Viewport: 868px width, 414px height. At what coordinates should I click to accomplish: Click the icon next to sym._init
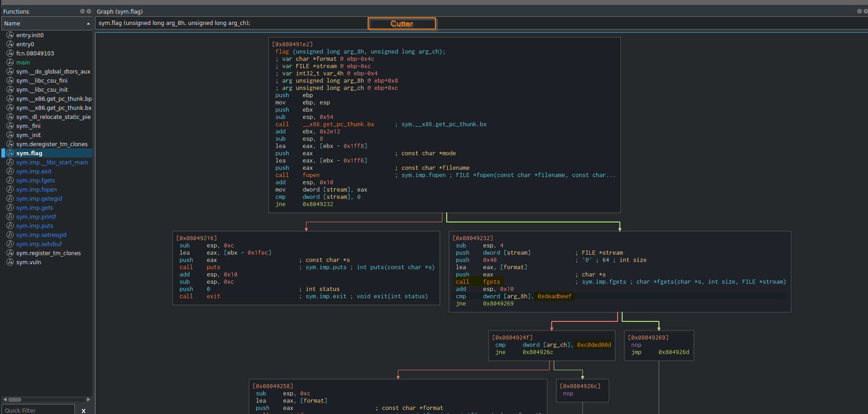(10, 135)
